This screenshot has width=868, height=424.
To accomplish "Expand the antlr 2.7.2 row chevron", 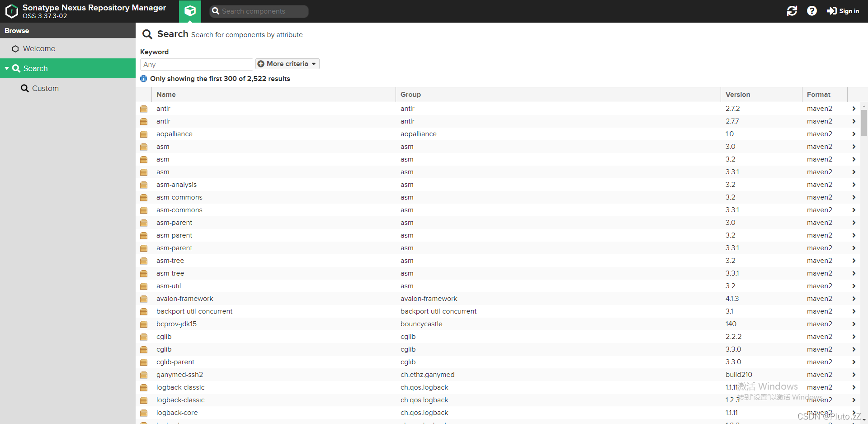I will coord(854,109).
